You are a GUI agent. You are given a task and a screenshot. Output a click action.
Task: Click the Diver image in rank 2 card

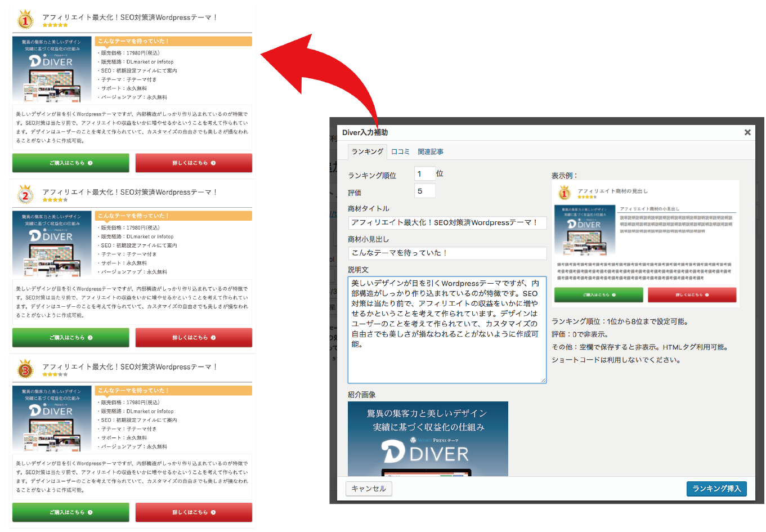[52, 244]
